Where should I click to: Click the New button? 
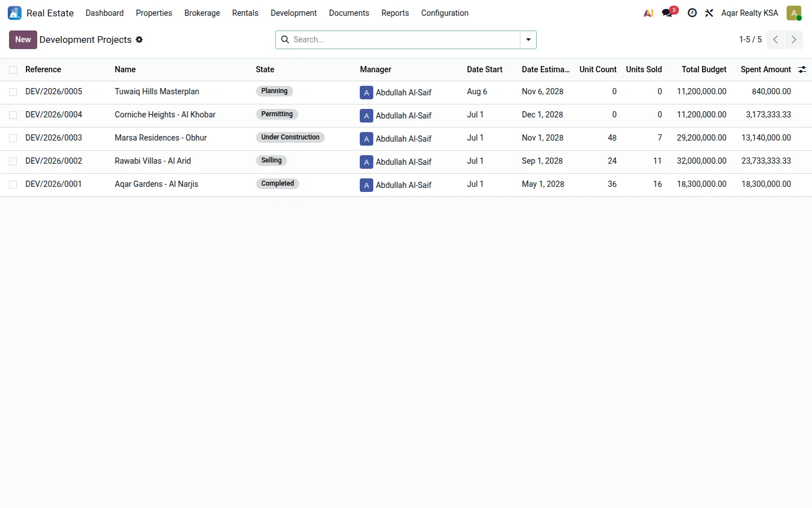[x=23, y=40]
